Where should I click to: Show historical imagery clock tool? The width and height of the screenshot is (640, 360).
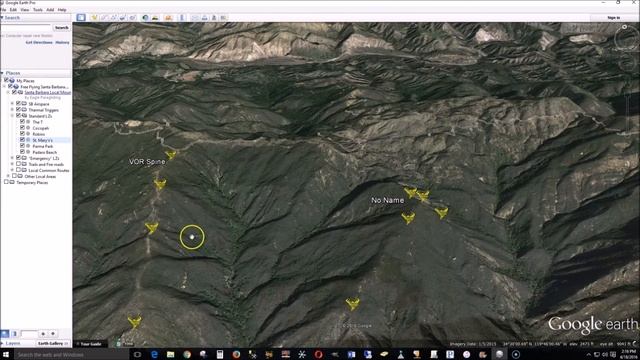click(145, 18)
